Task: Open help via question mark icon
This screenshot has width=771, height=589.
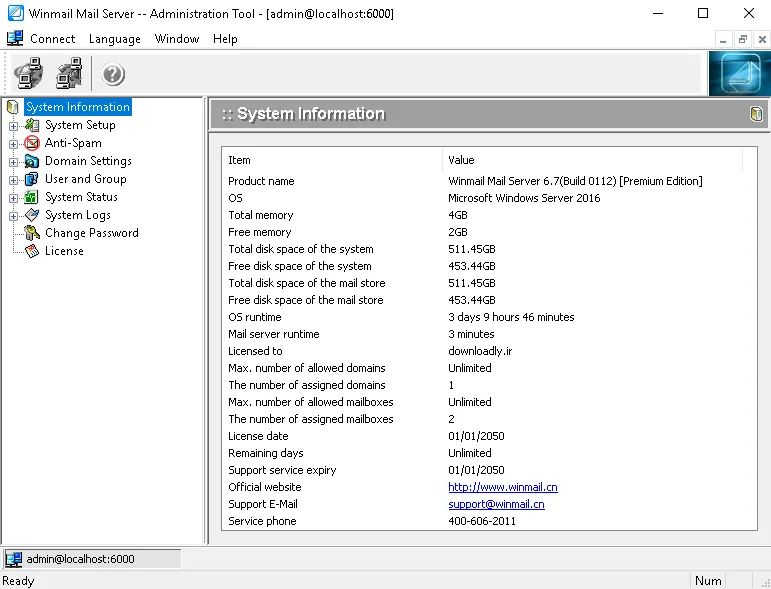Action: click(x=113, y=74)
